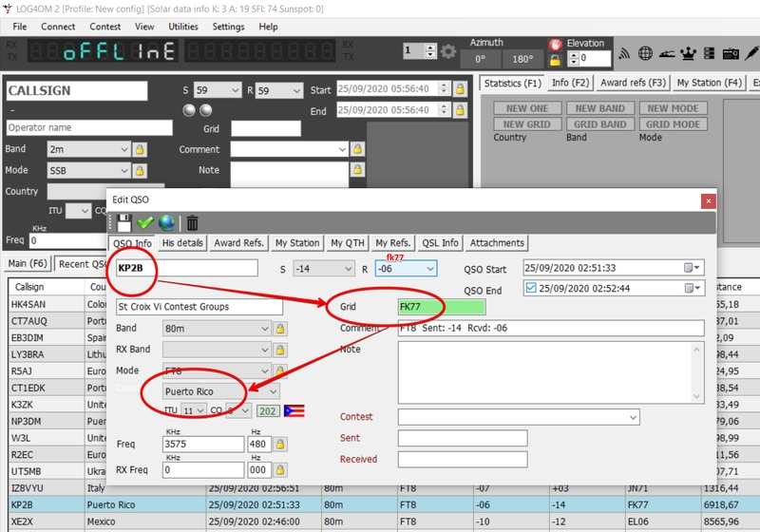Click the Puerto Rico flag icon
The width and height of the screenshot is (760, 532).
[294, 410]
